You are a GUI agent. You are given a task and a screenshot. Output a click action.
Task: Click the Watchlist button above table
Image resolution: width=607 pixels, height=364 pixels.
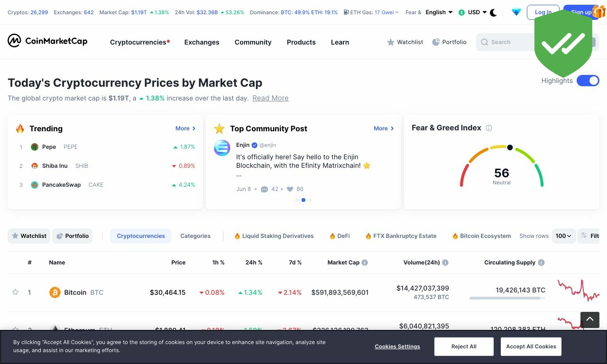29,236
